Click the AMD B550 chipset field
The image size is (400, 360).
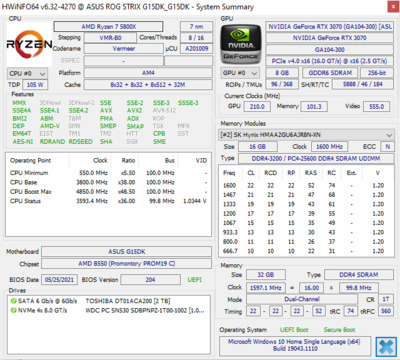pos(126,264)
